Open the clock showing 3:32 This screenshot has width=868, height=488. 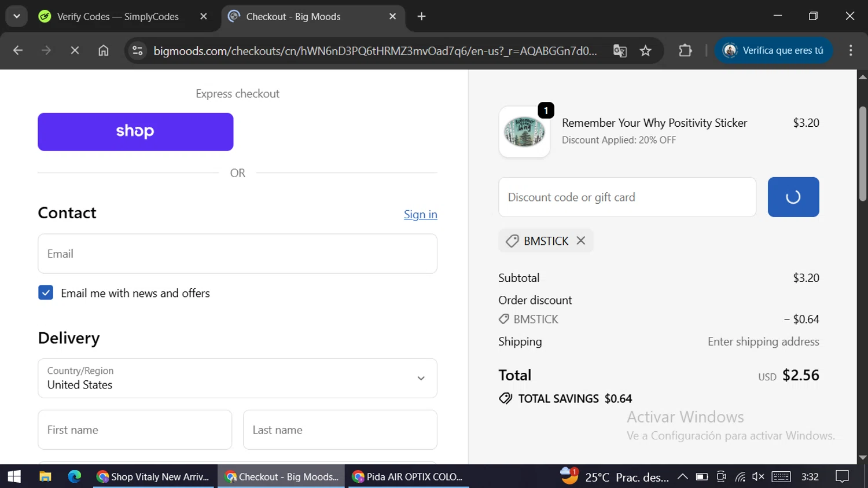point(810,476)
